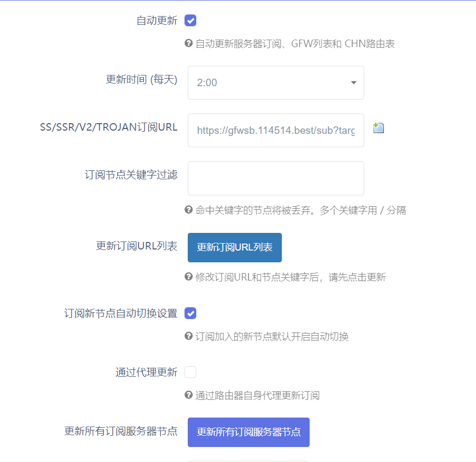Click the SS/SSR/V2/TROJAN订阅URL label

(109, 127)
